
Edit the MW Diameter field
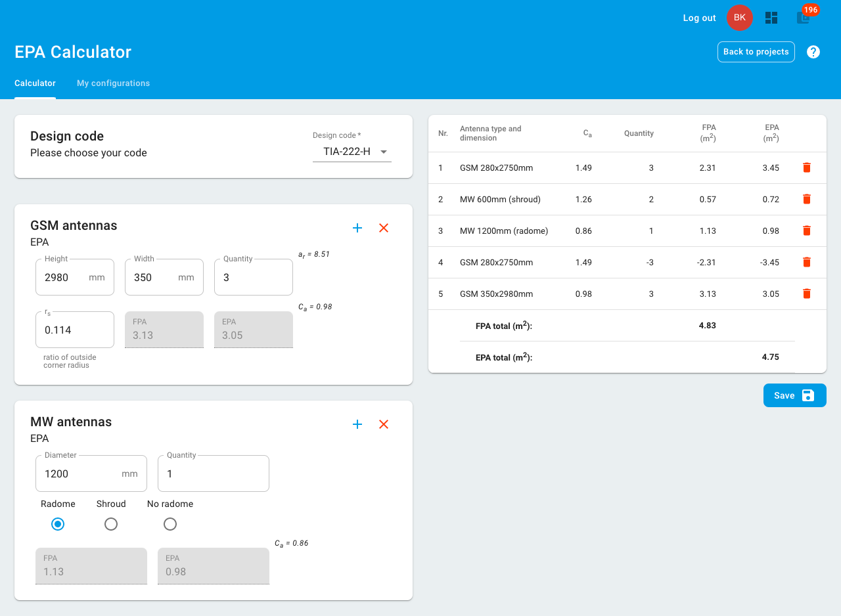click(91, 473)
